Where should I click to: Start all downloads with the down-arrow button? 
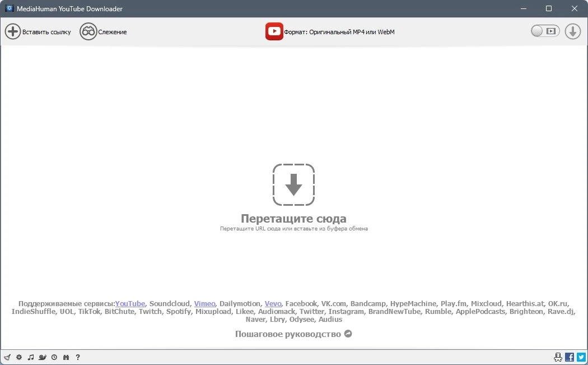pyautogui.click(x=573, y=31)
